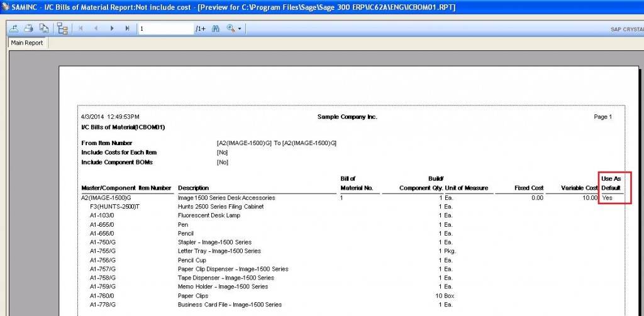This screenshot has width=644, height=316.
Task: Click 'Hunts 2600 Series Filing Cabinet' description
Action: coord(221,207)
